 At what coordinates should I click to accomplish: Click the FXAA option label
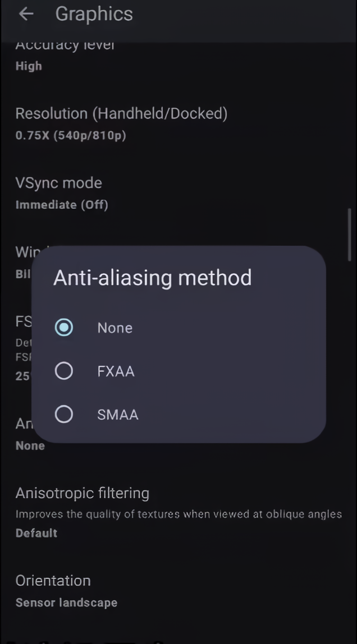point(116,371)
